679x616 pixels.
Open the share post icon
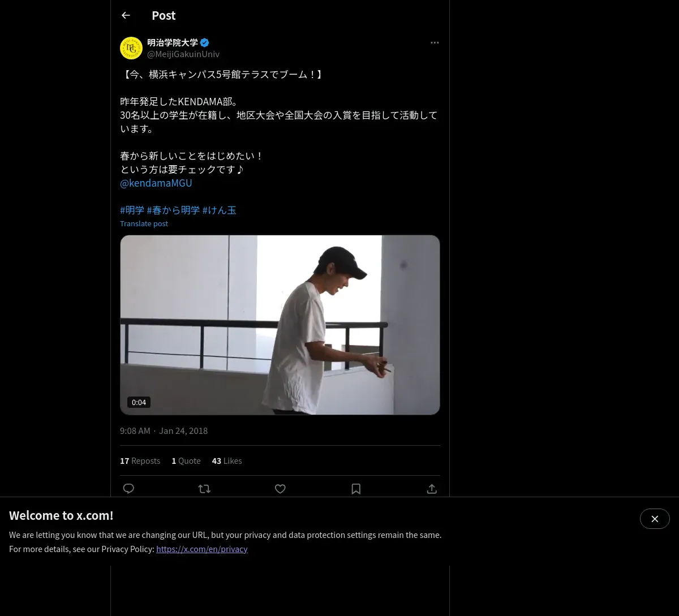432,489
